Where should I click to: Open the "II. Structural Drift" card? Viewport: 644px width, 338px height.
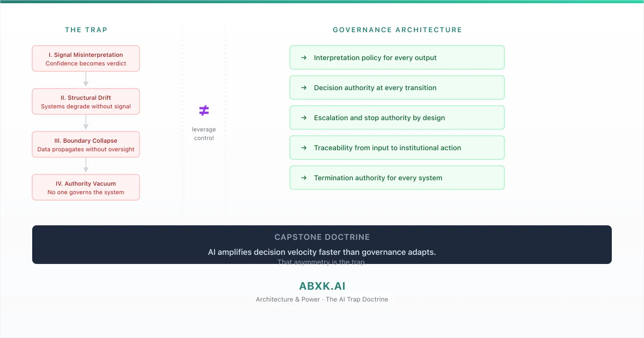pyautogui.click(x=86, y=101)
